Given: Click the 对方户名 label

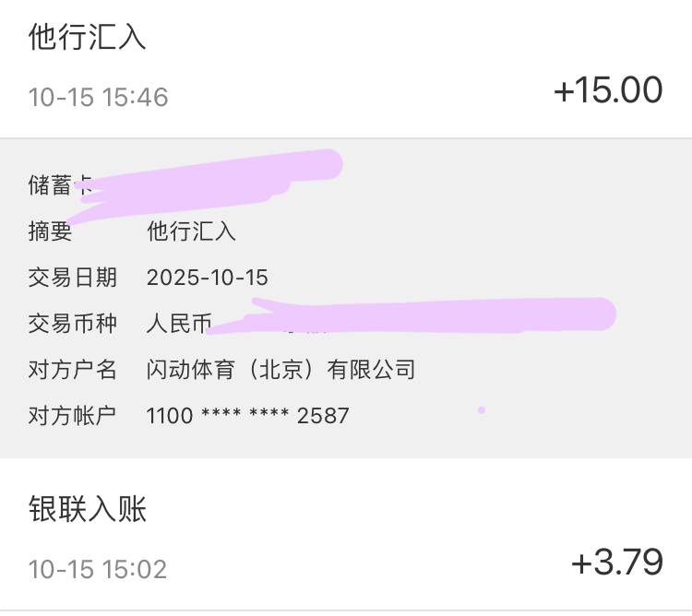Looking at the screenshot, I should (72, 370).
